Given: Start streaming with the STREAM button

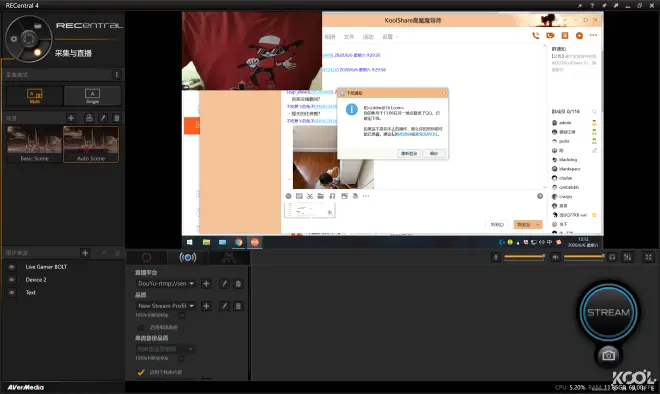Looking at the screenshot, I should (608, 312).
